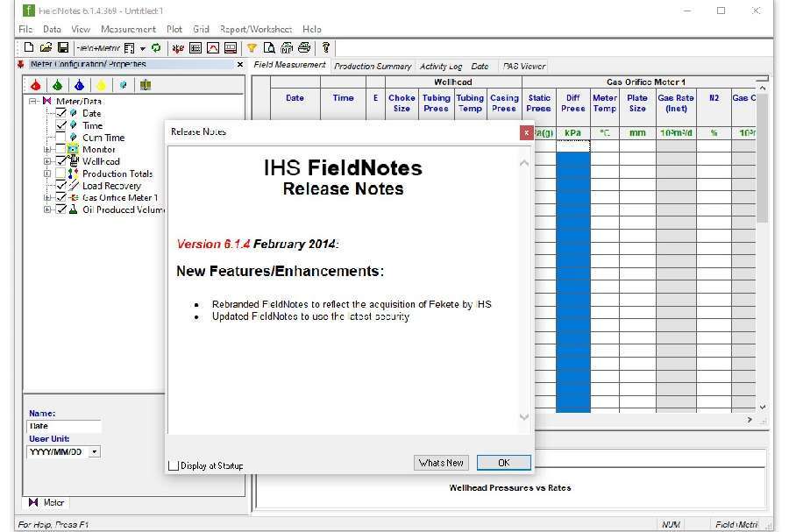The width and height of the screenshot is (789, 532).
Task: Expand the Gas Orifice Meter 1 node
Action: (x=48, y=197)
